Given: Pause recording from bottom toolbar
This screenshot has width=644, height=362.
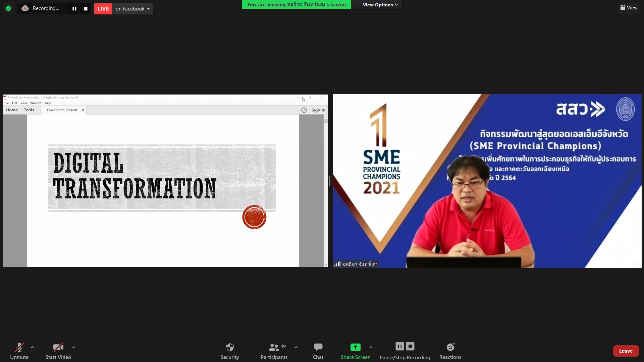Looking at the screenshot, I should click(x=399, y=346).
